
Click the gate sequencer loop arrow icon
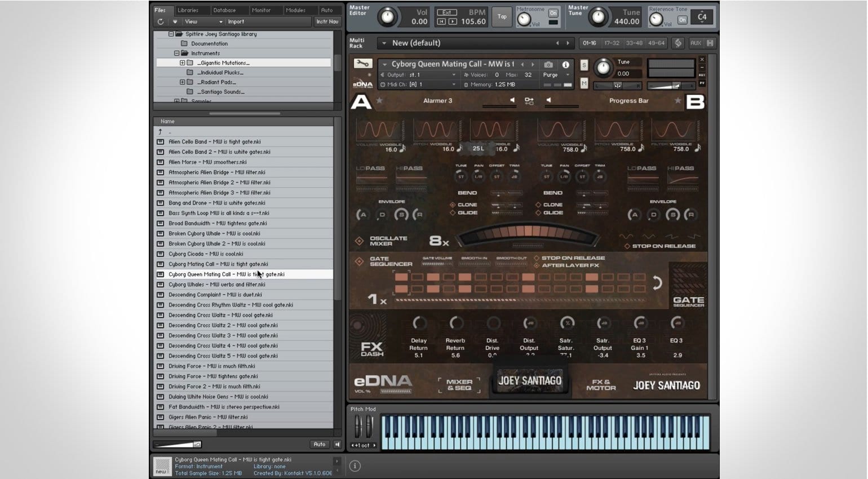657,283
